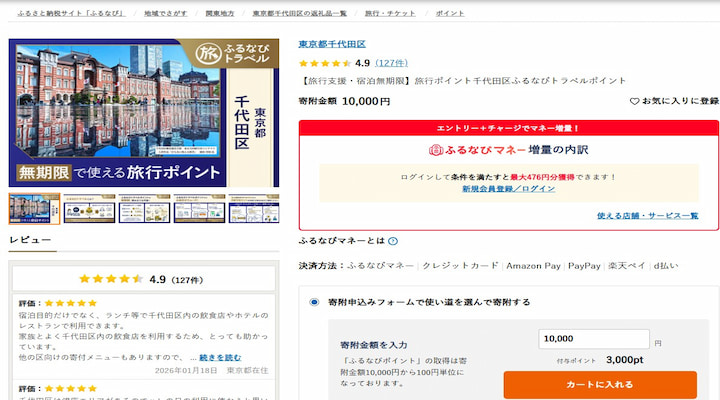Select the second product thumbnail
The height and width of the screenshot is (400, 720).
click(x=90, y=208)
